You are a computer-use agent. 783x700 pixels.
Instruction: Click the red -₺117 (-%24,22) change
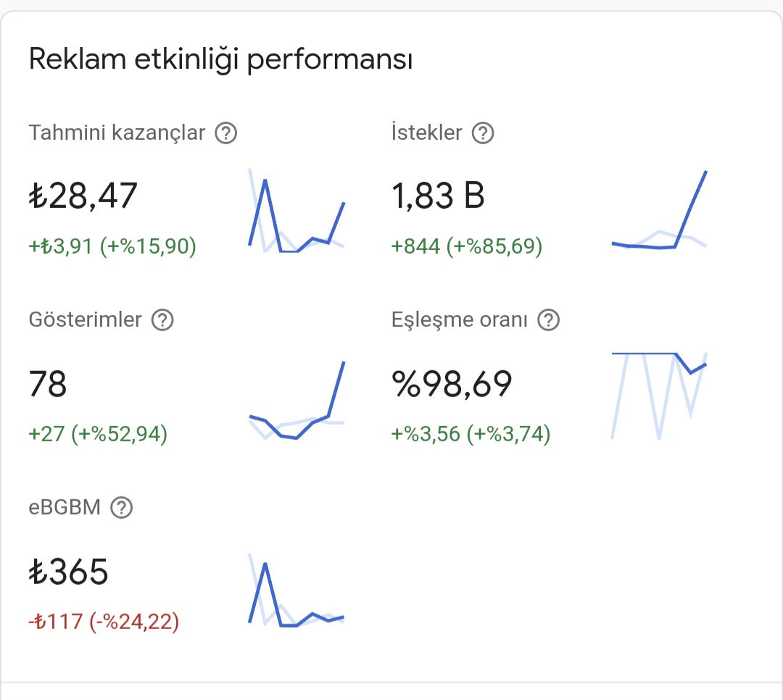[104, 622]
